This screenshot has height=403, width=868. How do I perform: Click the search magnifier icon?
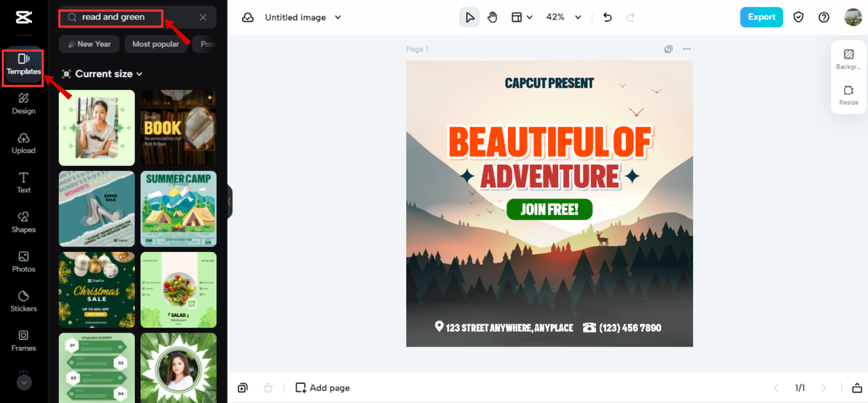coord(72,18)
